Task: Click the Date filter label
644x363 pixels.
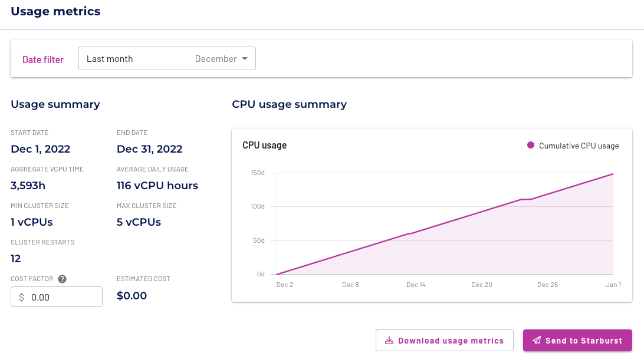Action: pos(43,59)
